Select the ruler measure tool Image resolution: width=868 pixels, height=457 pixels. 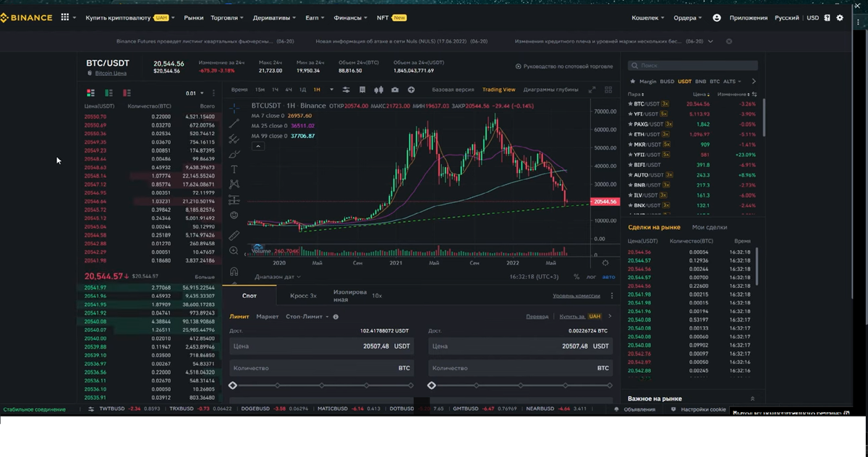[x=234, y=235]
